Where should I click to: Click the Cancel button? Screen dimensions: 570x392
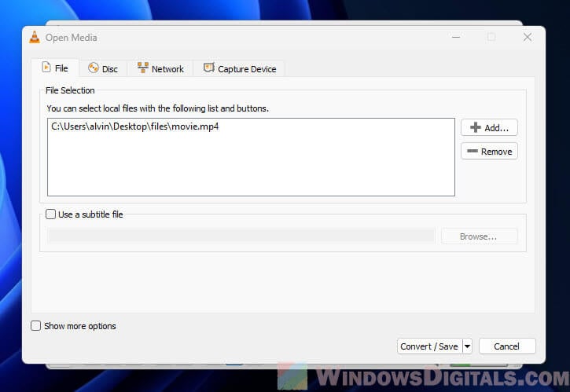(507, 346)
